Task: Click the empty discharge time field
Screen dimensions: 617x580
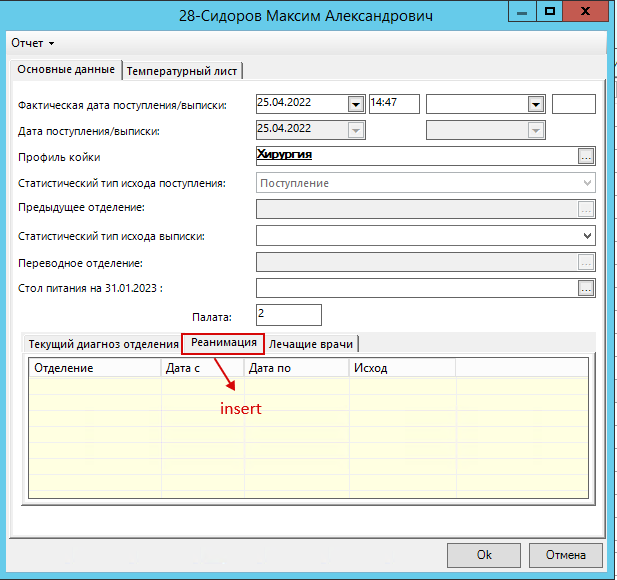Action: point(573,103)
